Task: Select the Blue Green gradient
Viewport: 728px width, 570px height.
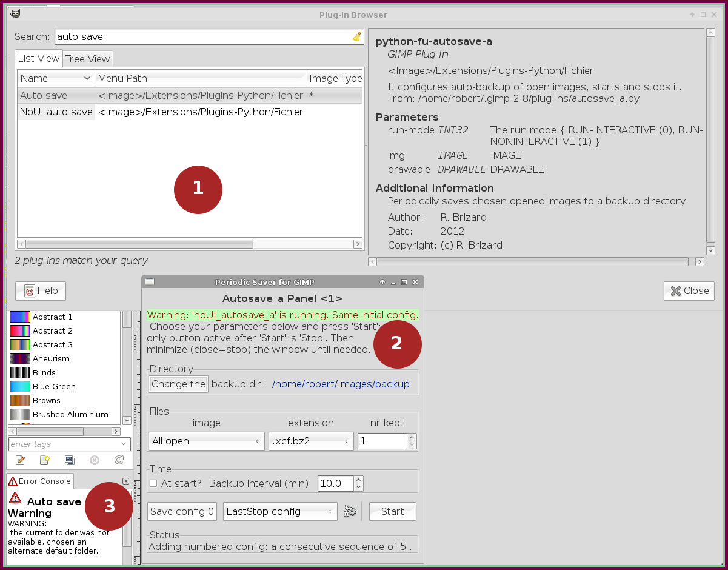Action: pos(64,386)
